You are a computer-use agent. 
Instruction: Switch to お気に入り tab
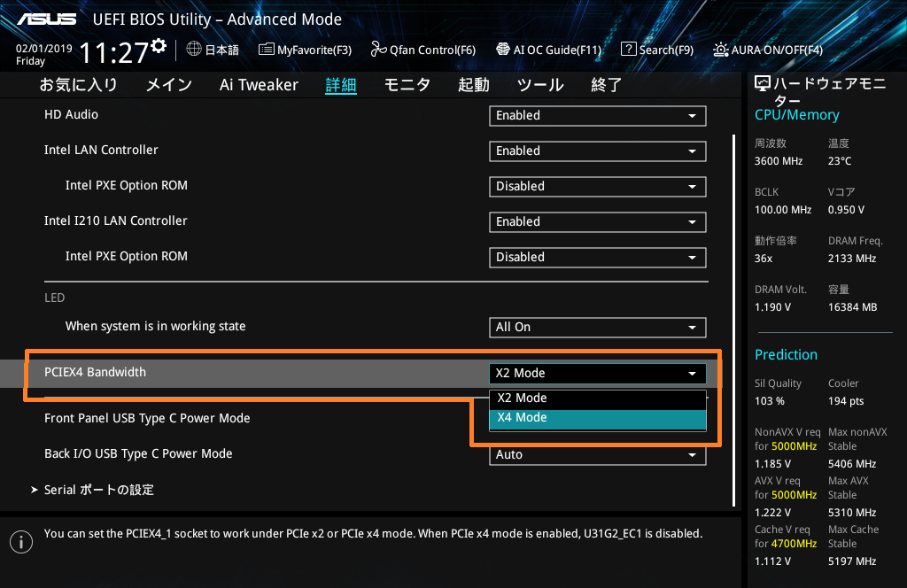click(x=79, y=85)
